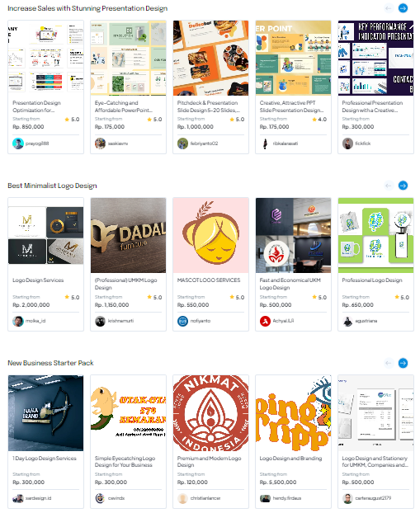This screenshot has width=420, height=513.
Task: Visit febriyanto02 seller profile name
Action: coord(204,144)
